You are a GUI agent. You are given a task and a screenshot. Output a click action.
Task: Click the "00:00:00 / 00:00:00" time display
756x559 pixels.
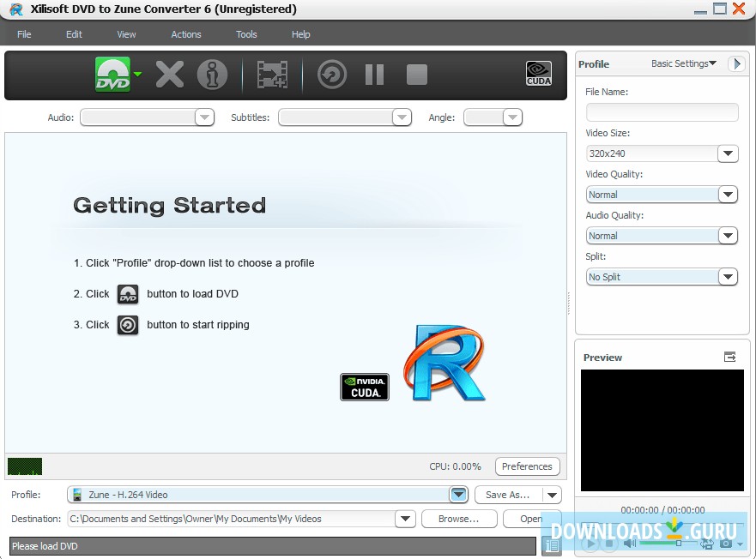coord(662,510)
